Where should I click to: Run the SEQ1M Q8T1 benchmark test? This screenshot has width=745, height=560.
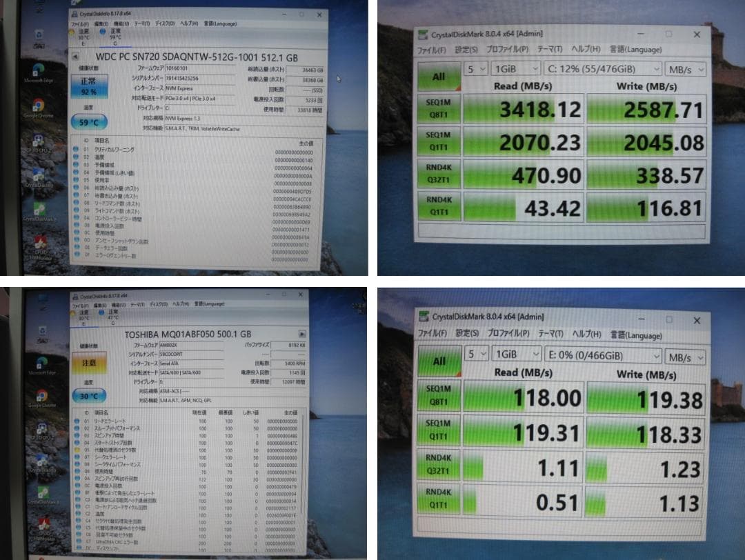(x=438, y=108)
